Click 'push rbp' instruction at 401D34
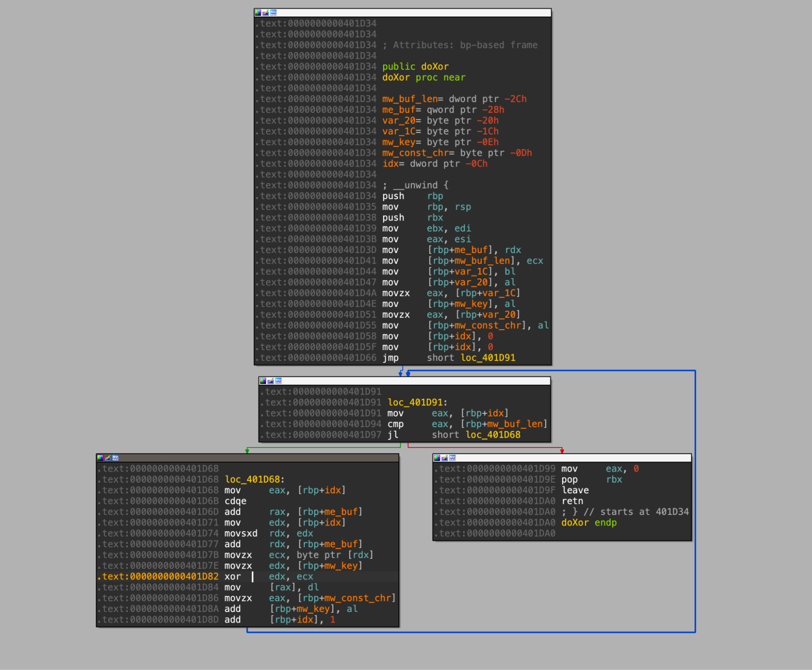Screen dimensions: 812x670 [x=413, y=196]
